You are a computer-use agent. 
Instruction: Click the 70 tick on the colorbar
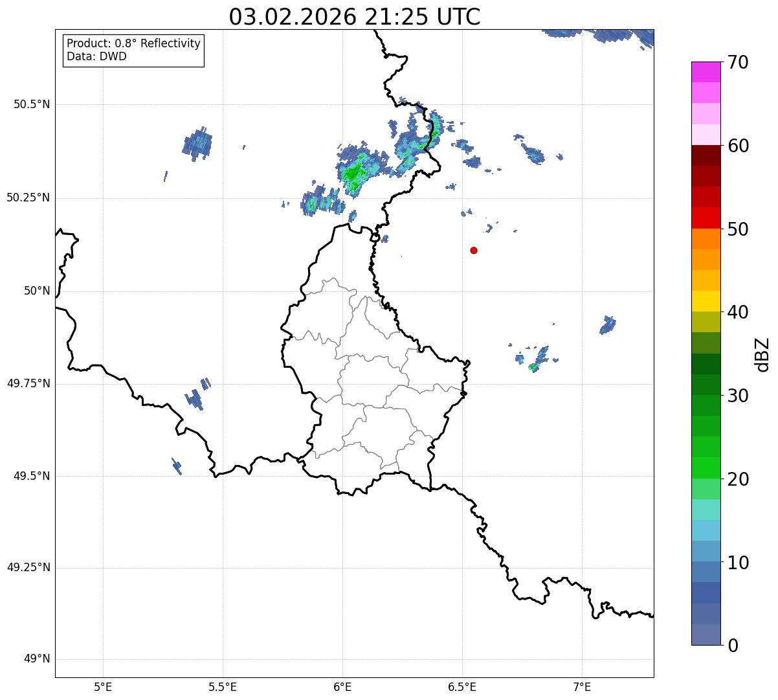point(738,62)
